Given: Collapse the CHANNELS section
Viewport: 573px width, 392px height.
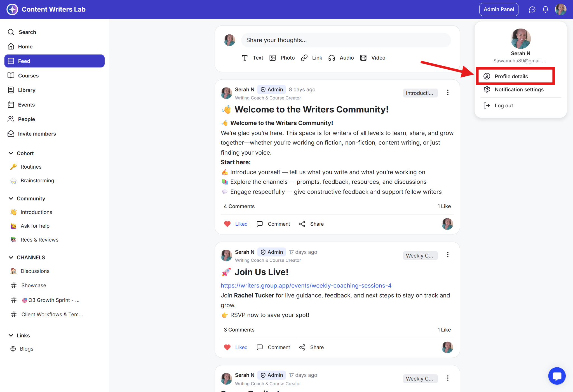Looking at the screenshot, I should 11,258.
